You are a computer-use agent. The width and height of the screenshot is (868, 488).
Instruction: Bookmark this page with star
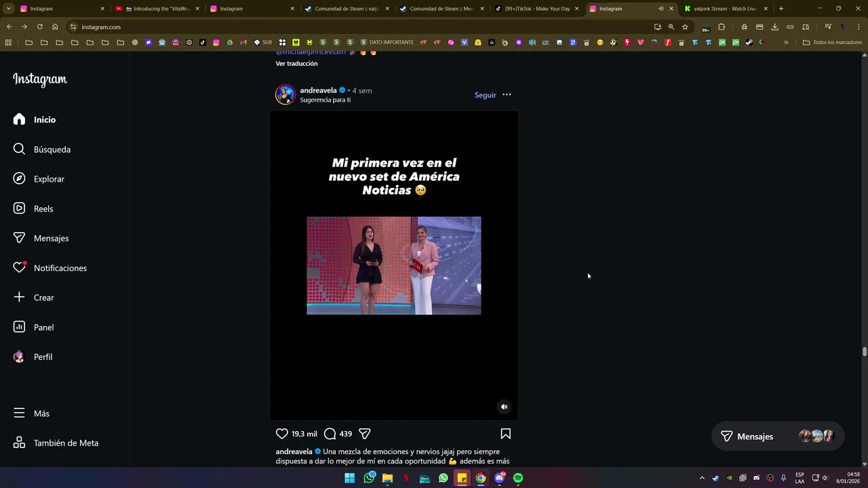[x=685, y=27]
